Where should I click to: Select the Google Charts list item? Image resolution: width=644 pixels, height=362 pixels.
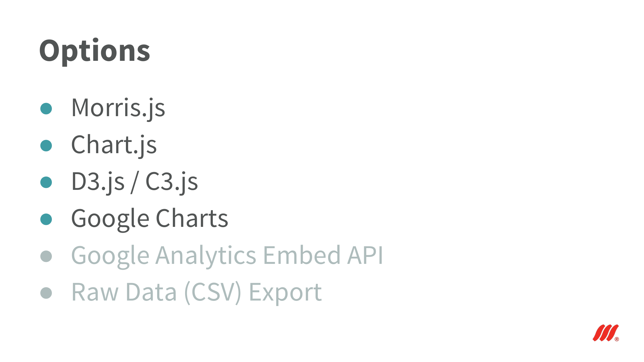coord(150,219)
